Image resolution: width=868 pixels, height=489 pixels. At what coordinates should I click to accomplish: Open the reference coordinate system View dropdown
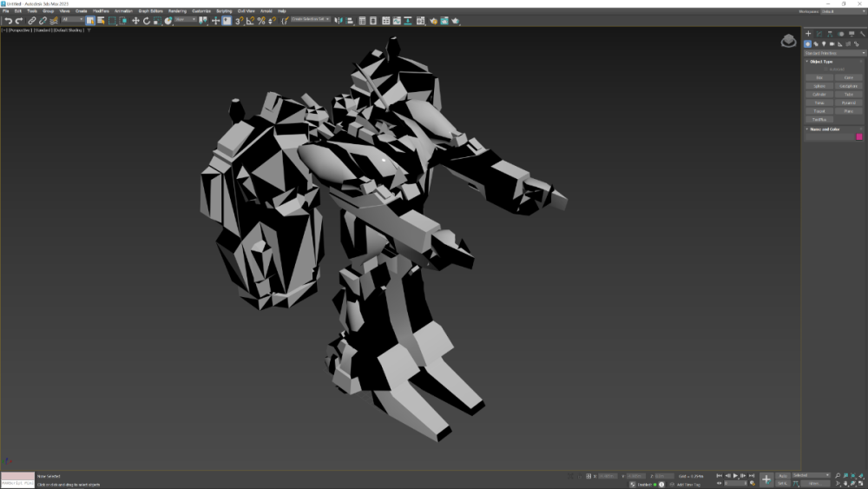coord(186,20)
